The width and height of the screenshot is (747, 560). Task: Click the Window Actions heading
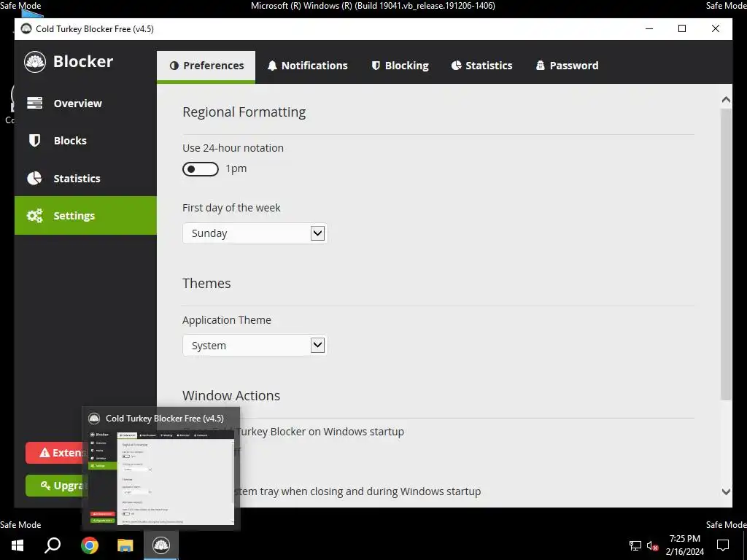pos(231,396)
